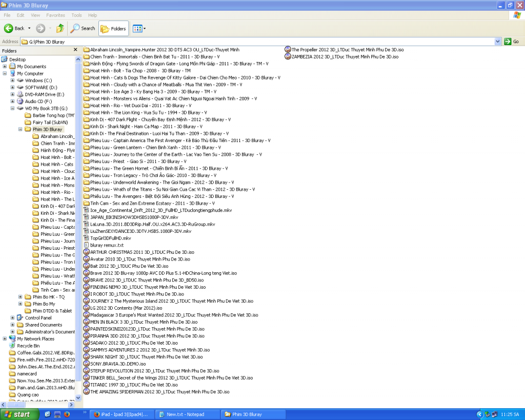The image size is (525, 420).
Task: Select Avatar 2010 3D iso icon
Action: click(x=86, y=259)
